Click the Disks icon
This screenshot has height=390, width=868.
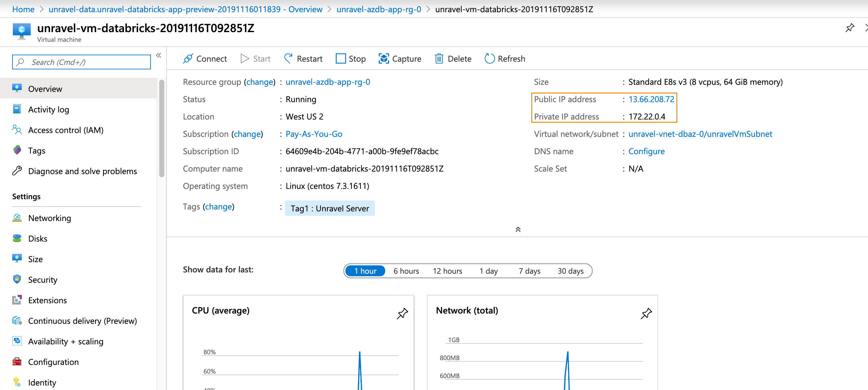17,238
